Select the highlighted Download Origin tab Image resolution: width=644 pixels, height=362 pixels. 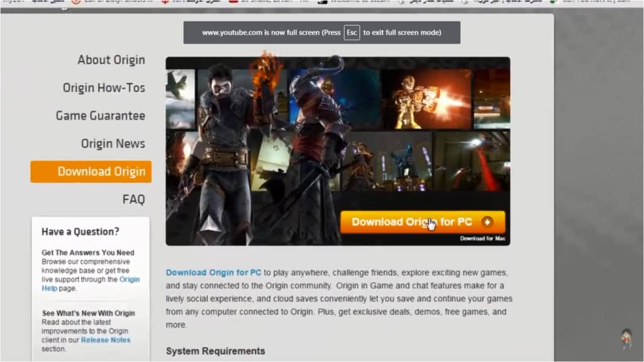coord(91,171)
